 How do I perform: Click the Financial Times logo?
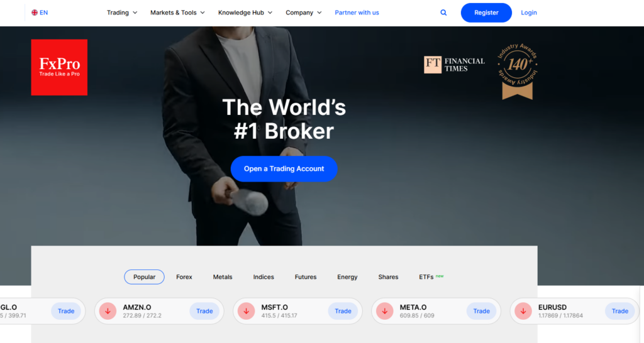454,65
